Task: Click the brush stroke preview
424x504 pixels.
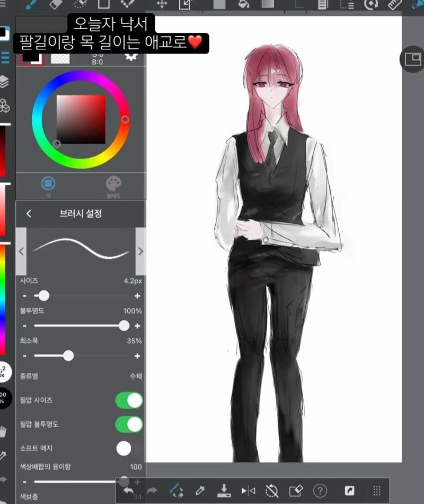Action: [x=81, y=251]
